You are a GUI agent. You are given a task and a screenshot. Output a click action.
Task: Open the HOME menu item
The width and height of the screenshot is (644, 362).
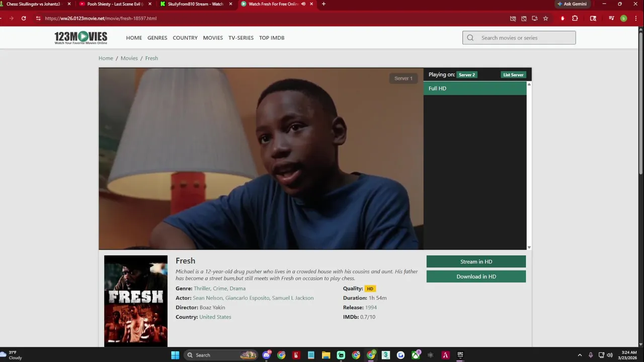(x=134, y=38)
